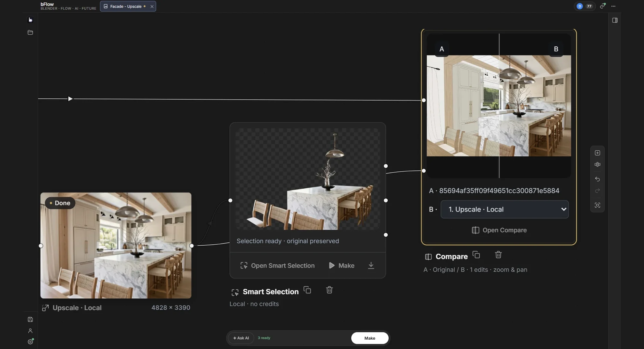The width and height of the screenshot is (644, 349).
Task: Toggle the right side panel icon
Action: (x=615, y=20)
